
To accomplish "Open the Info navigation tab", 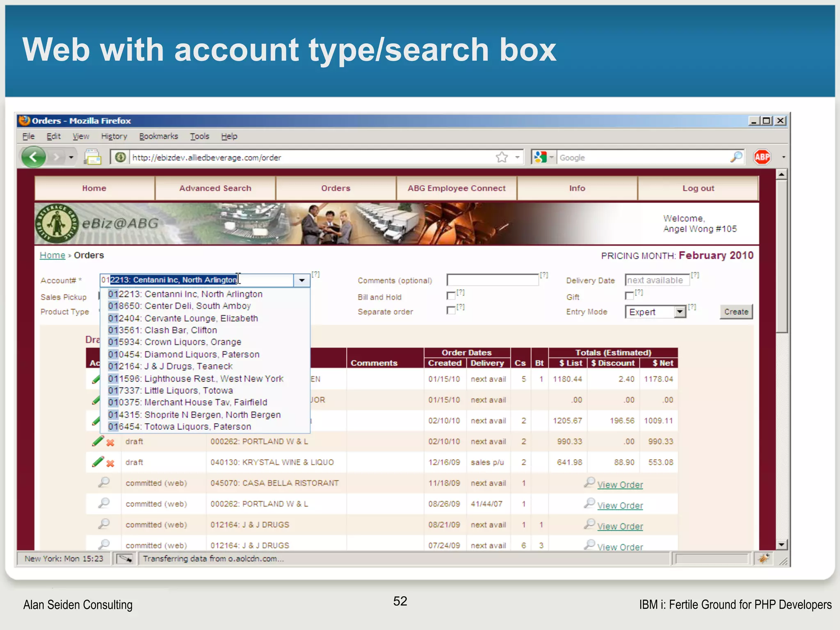I will 577,188.
